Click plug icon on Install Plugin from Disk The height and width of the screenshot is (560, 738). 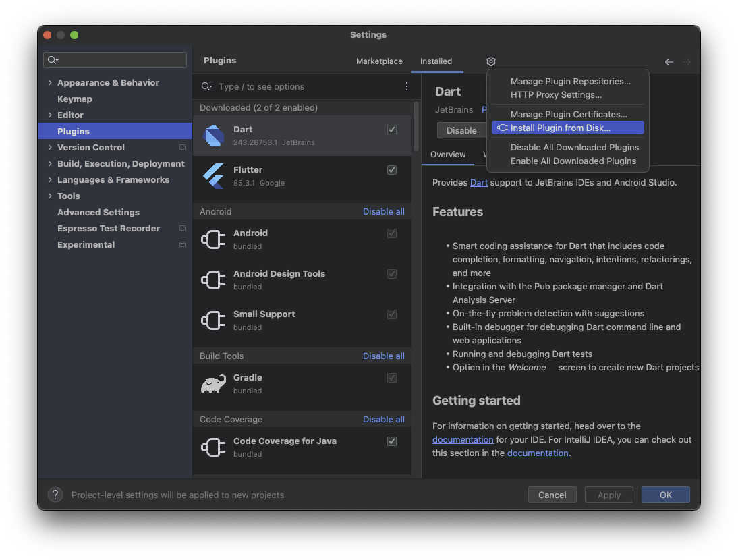(x=502, y=128)
